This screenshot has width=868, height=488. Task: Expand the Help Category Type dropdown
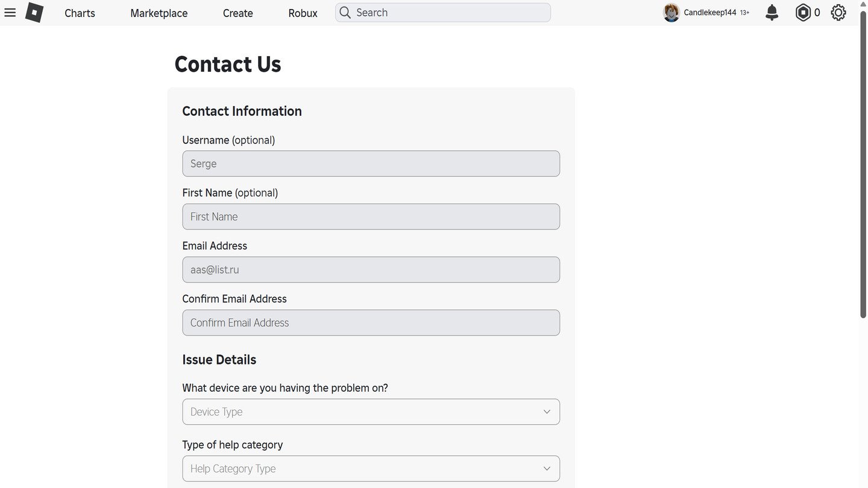click(371, 469)
